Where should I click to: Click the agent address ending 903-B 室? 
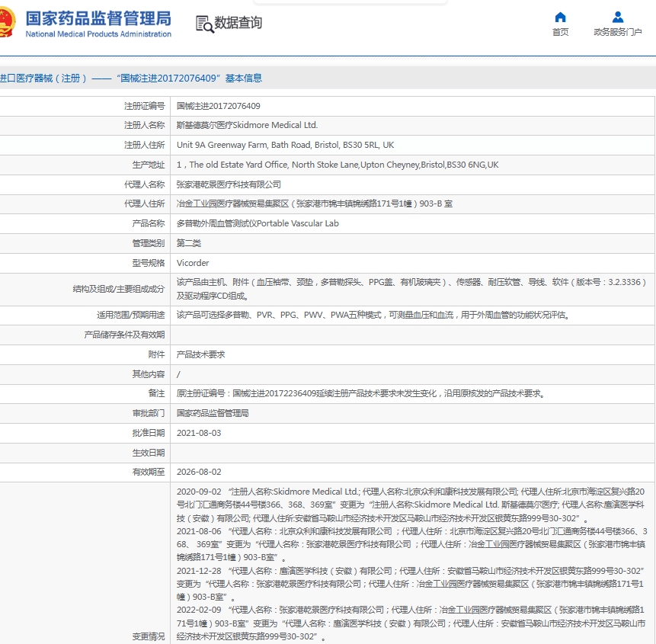point(315,203)
